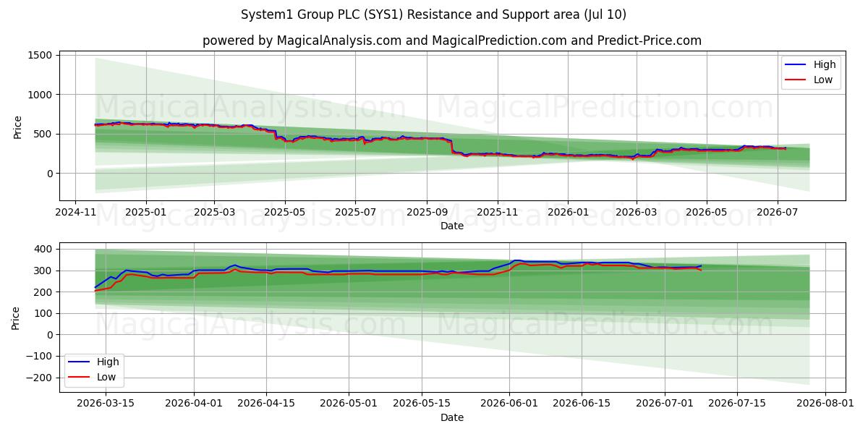Click the 'Price' y-axis title of top chart
The width and height of the screenshot is (868, 434).
18,127
